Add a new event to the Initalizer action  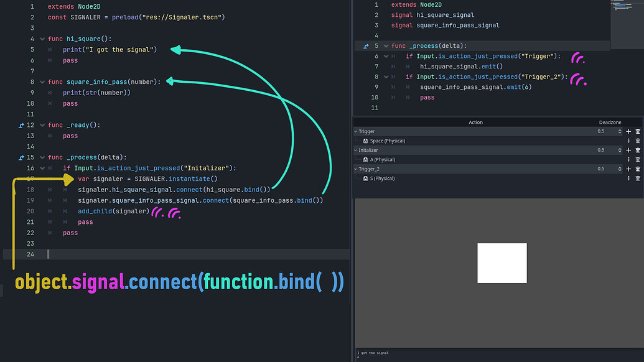coord(628,150)
